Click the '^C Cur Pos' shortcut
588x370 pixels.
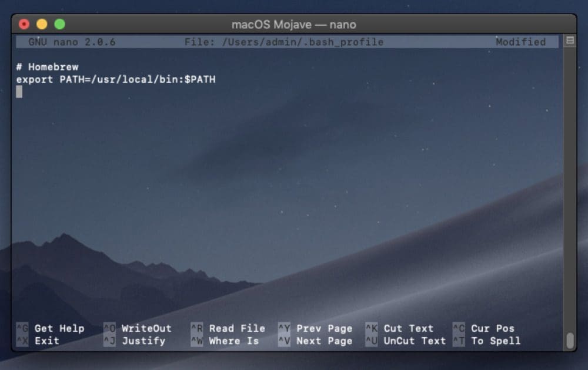484,328
